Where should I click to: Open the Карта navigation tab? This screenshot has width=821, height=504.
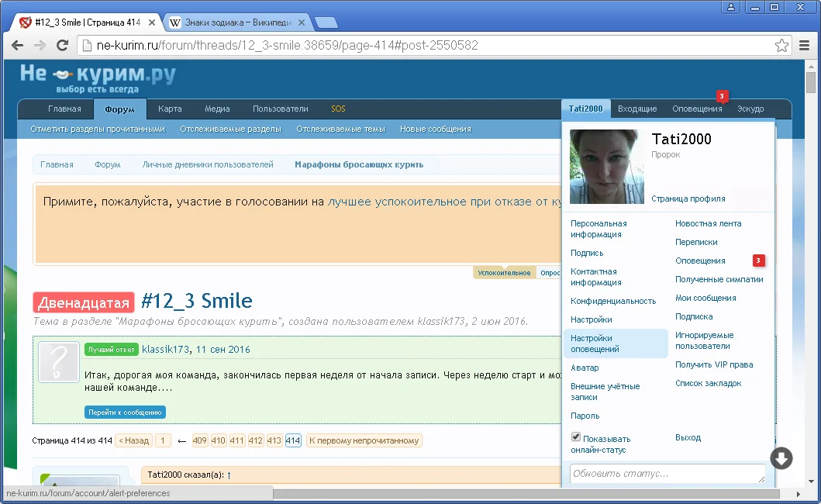[x=170, y=109]
